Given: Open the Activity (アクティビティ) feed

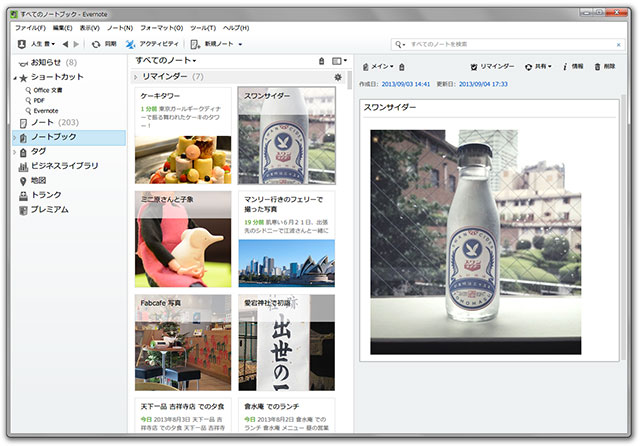Looking at the screenshot, I should 152,44.
